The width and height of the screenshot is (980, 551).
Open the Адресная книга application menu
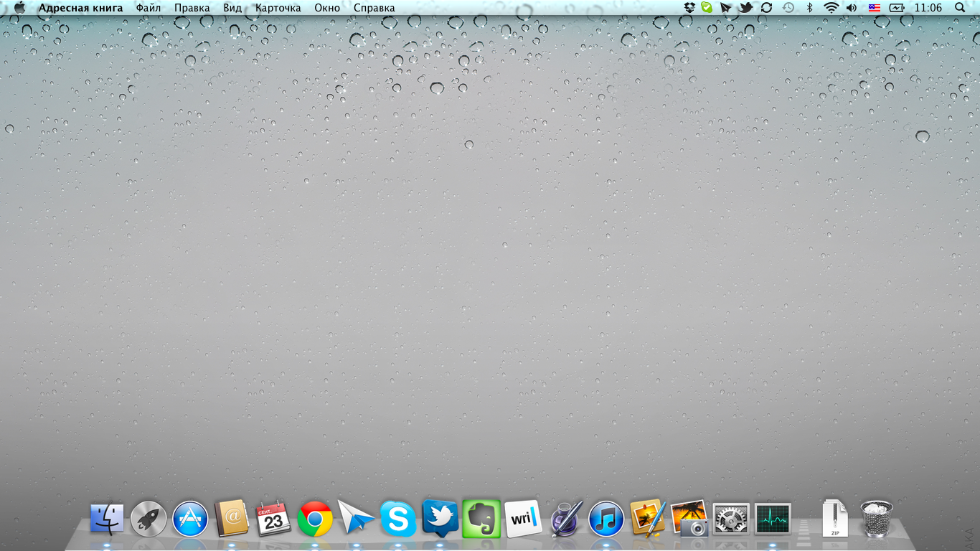pyautogui.click(x=80, y=8)
